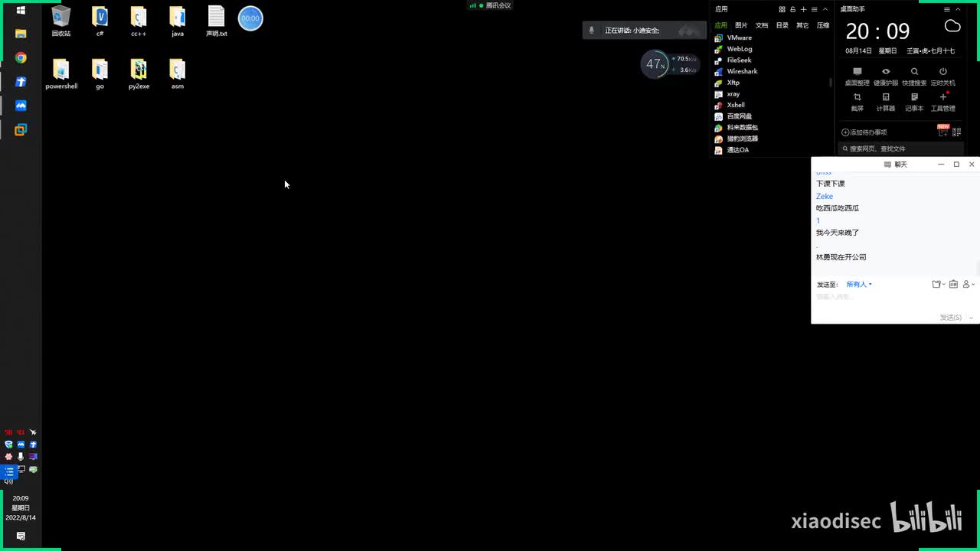The width and height of the screenshot is (980, 551).
Task: Launch 通达OA from the apps panel
Action: click(x=732, y=150)
